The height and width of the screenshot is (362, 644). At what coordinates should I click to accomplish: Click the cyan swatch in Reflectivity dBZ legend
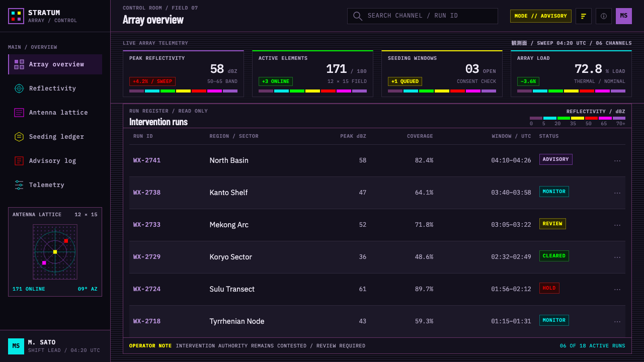pyautogui.click(x=550, y=118)
